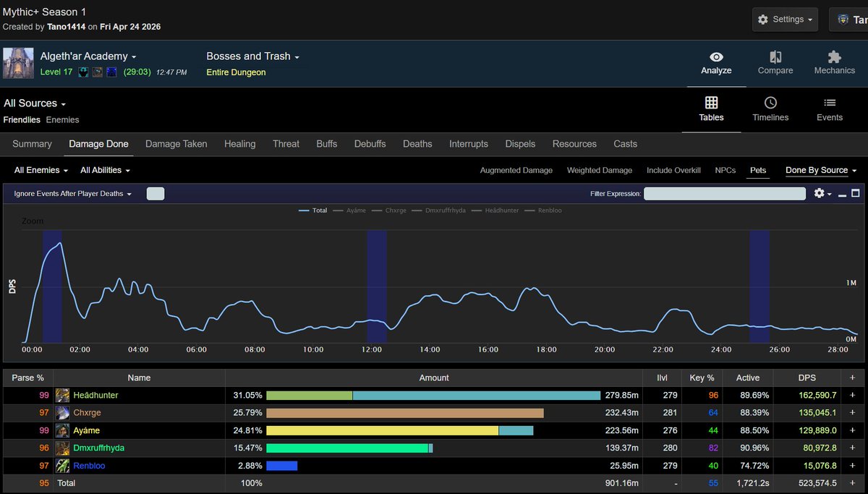This screenshot has width=868, height=494.
Task: Click the Algeth'ar Academy dungeon thumbnail
Action: tap(18, 63)
